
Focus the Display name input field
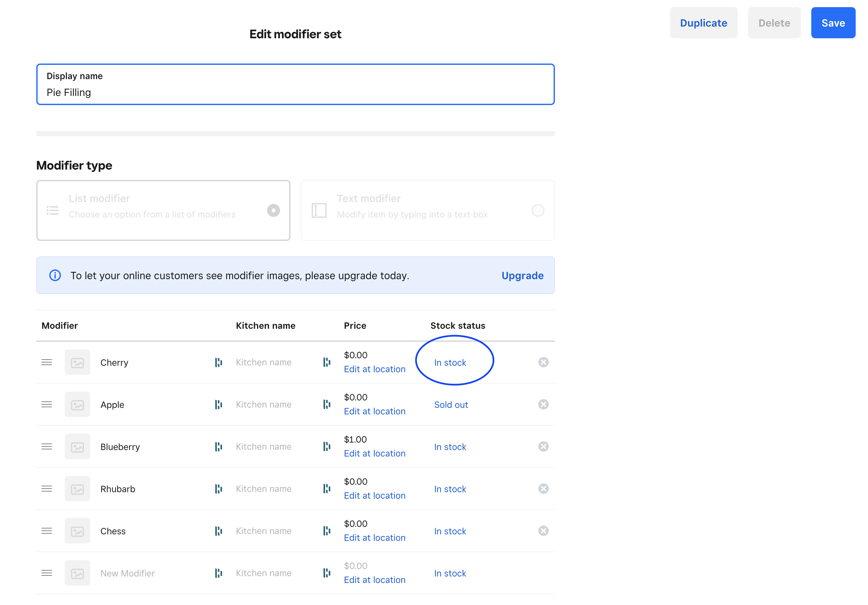[295, 92]
